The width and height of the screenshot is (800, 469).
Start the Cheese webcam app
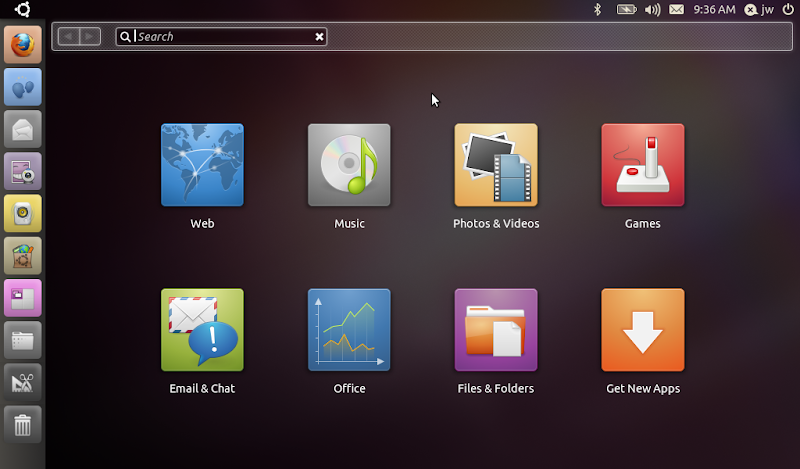point(23,171)
